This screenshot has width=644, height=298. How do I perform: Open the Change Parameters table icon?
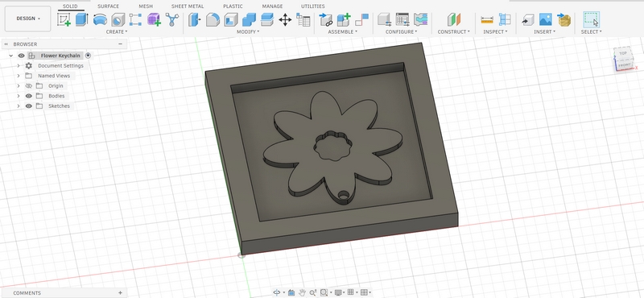pyautogui.click(x=303, y=19)
